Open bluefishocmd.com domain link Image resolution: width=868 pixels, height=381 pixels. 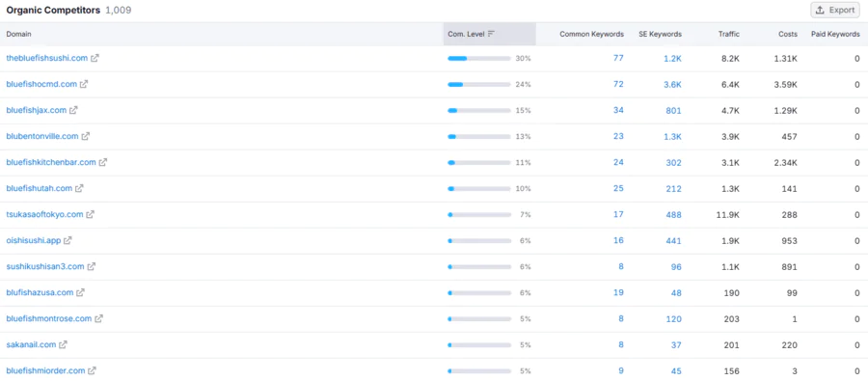(x=41, y=84)
